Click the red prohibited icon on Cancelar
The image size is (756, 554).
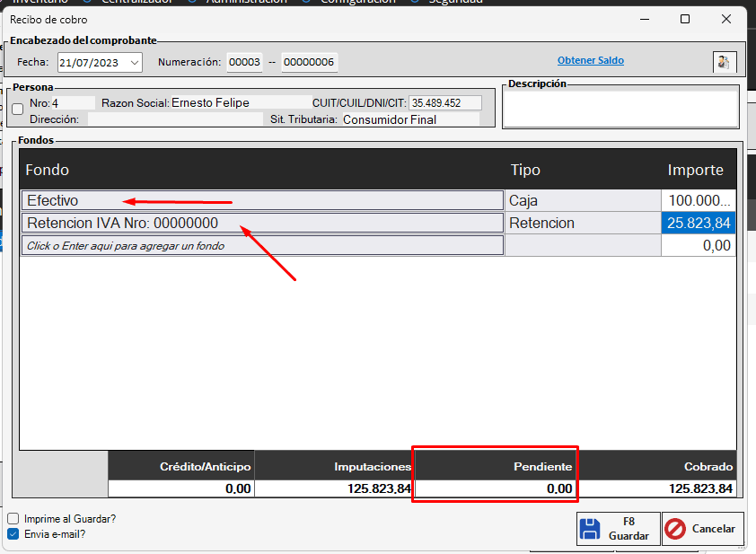pyautogui.click(x=675, y=529)
